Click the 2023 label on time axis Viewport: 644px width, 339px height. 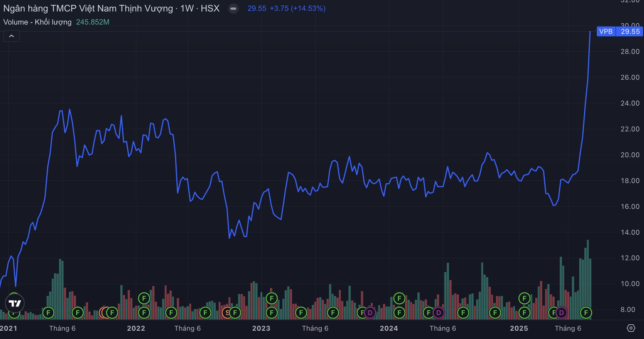(x=261, y=328)
